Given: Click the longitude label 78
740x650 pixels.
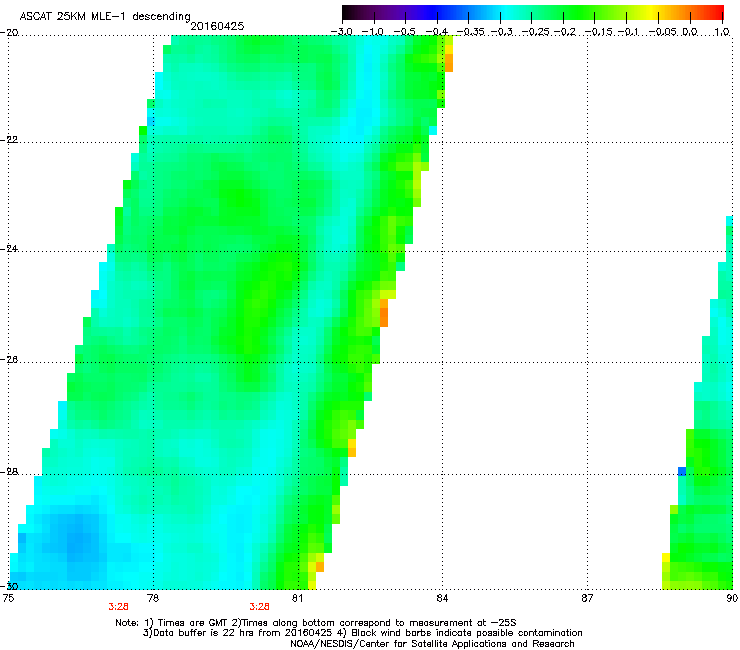Looking at the screenshot, I should 153,598.
